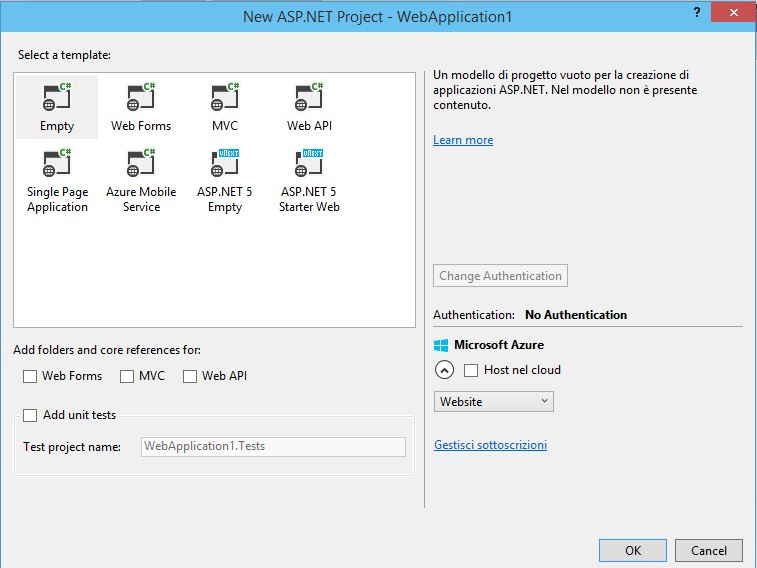Click the Microsoft Azure Windows logo
The height and width of the screenshot is (568, 757).
(441, 345)
